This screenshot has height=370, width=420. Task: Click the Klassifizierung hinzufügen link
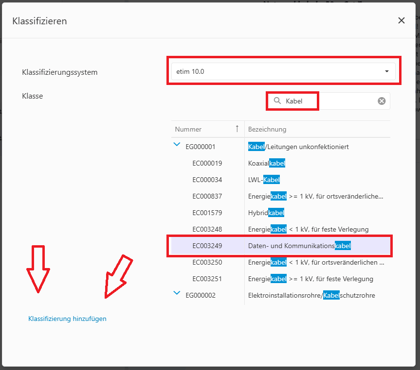pyautogui.click(x=67, y=319)
